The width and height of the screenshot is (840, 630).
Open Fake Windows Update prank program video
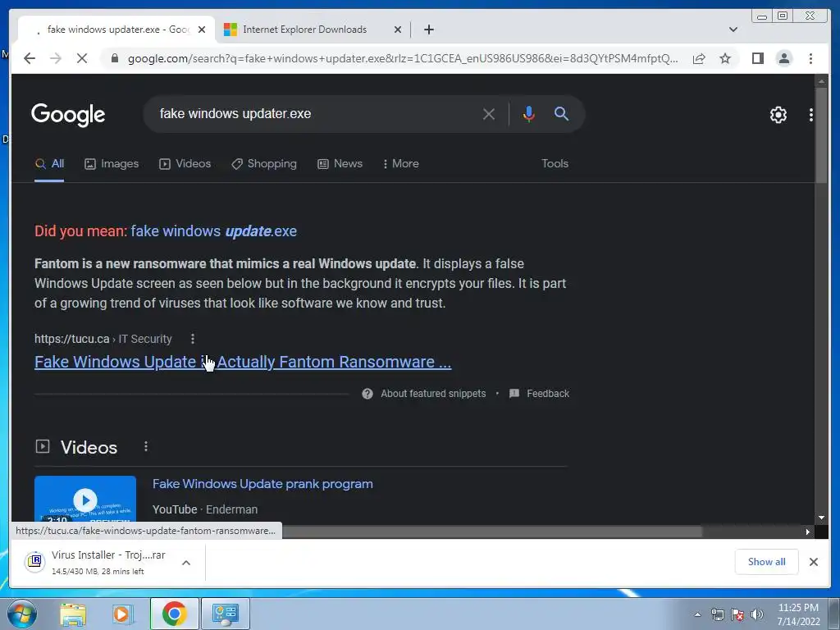pos(262,484)
